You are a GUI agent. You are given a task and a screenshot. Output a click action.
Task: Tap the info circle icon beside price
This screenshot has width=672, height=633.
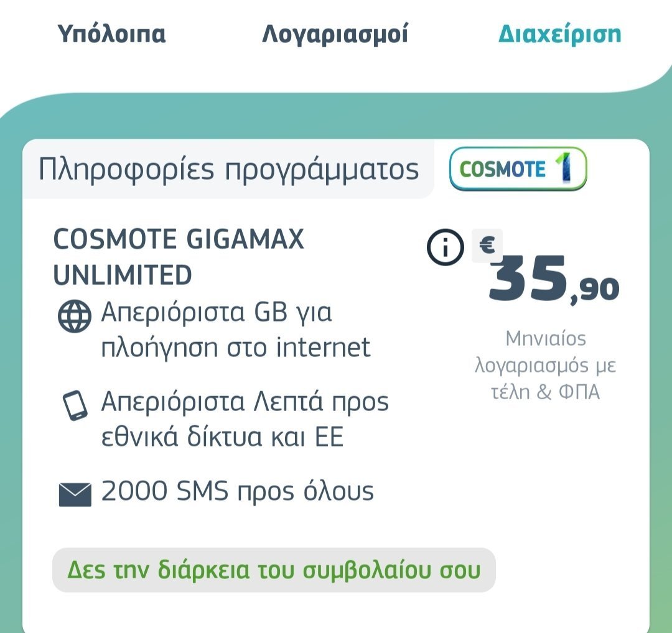(x=446, y=247)
